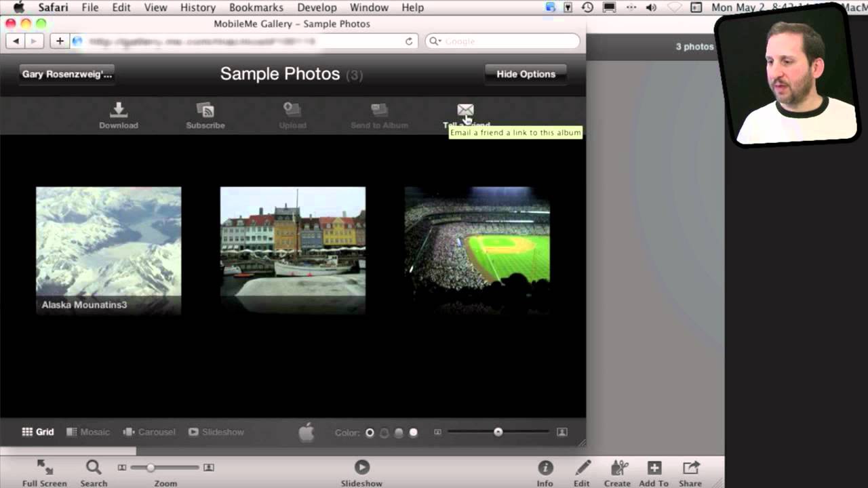Click the small zoom icon left of iPhoto slider
Screen dimensions: 868x488
tap(122, 468)
